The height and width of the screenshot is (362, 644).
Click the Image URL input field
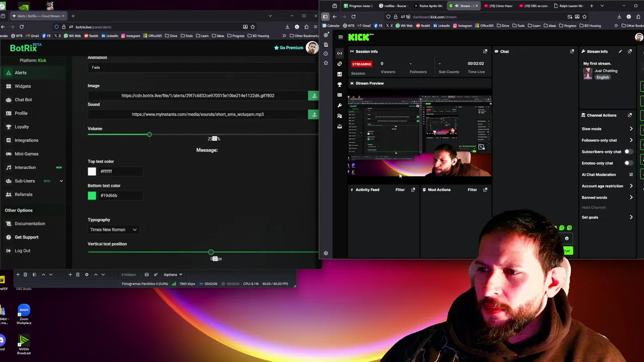coord(198,96)
